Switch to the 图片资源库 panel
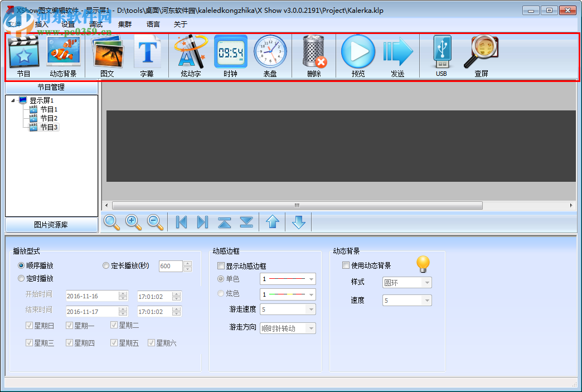The height and width of the screenshot is (392, 582). click(x=51, y=225)
